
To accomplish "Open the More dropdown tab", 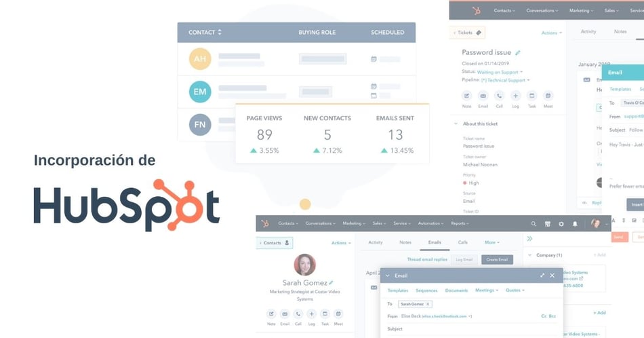I will coord(492,242).
